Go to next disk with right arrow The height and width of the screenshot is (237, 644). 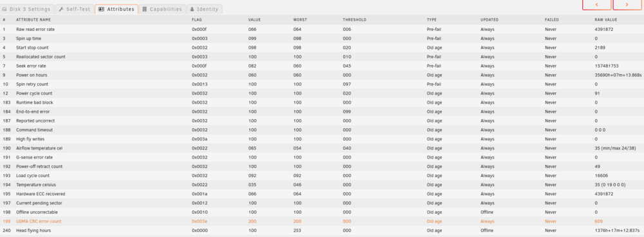627,5
